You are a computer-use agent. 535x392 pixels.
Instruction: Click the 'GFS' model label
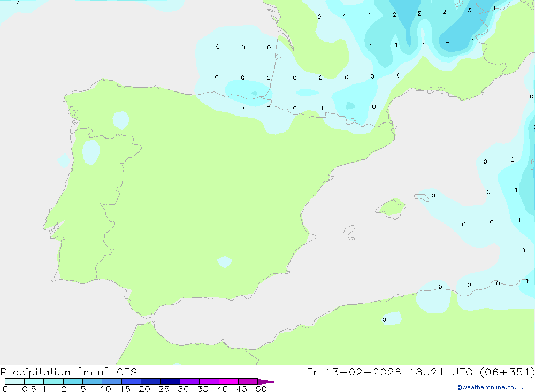(127, 372)
